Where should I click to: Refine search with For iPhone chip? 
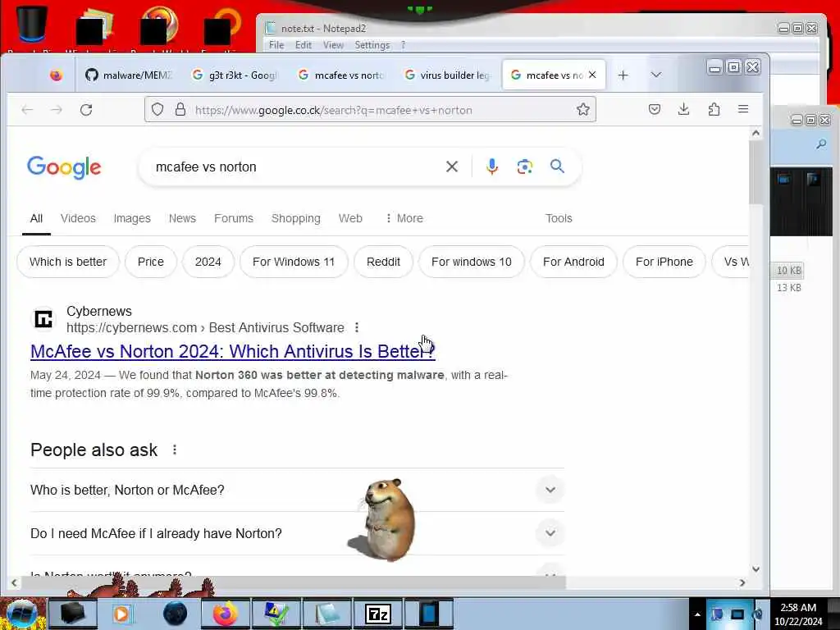tap(664, 262)
